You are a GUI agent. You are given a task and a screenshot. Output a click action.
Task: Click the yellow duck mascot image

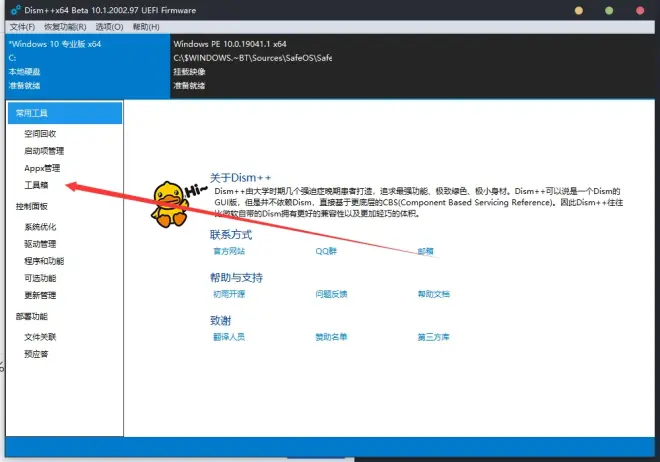170,204
